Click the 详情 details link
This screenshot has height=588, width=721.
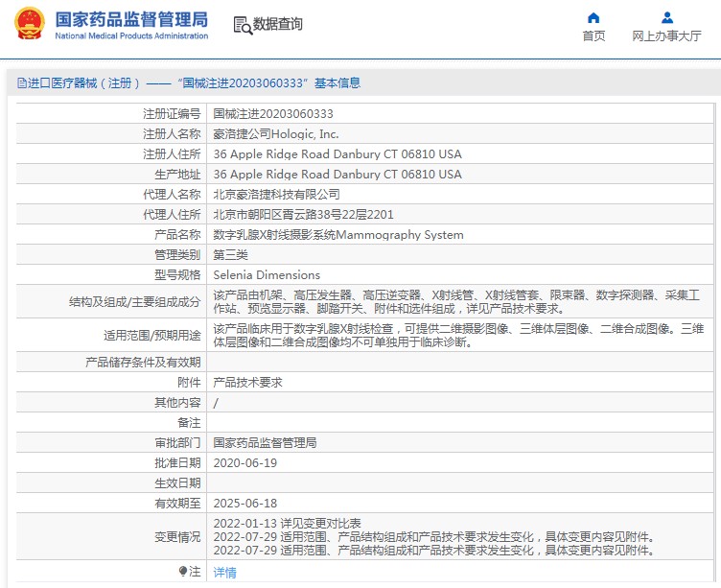coord(225,573)
